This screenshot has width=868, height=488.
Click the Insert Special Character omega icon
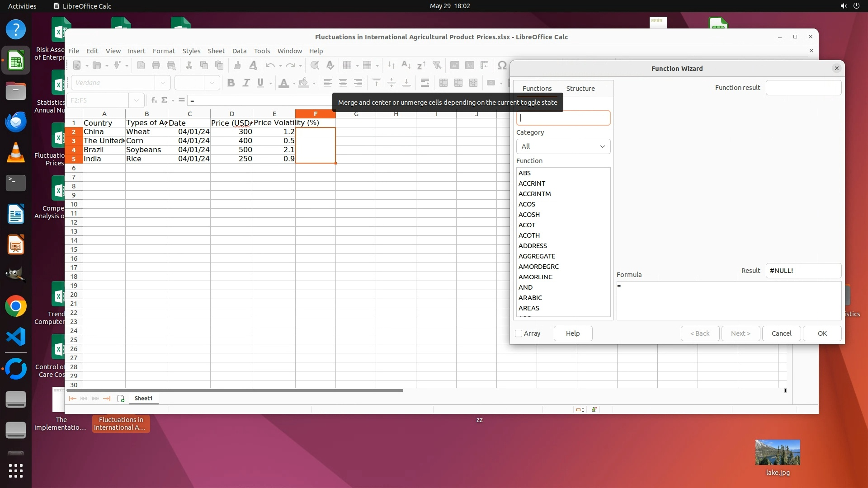[501, 65]
